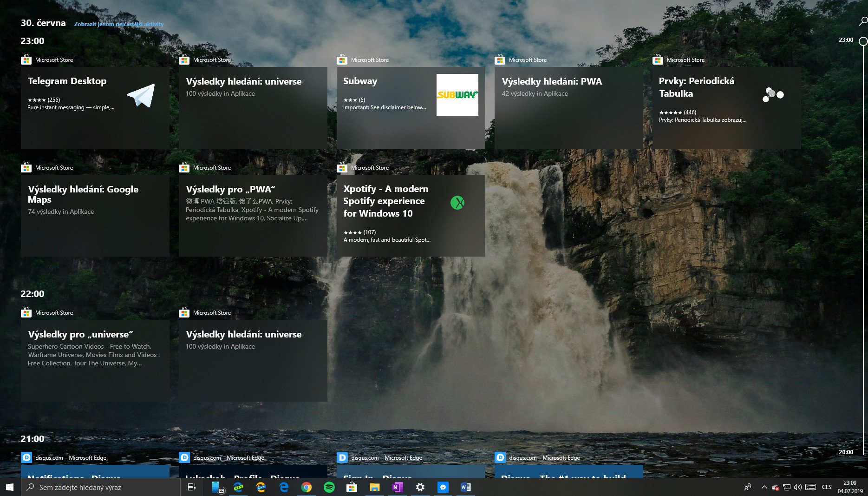This screenshot has height=496, width=868.
Task: Expand hidden system tray icons chevron
Action: [764, 487]
